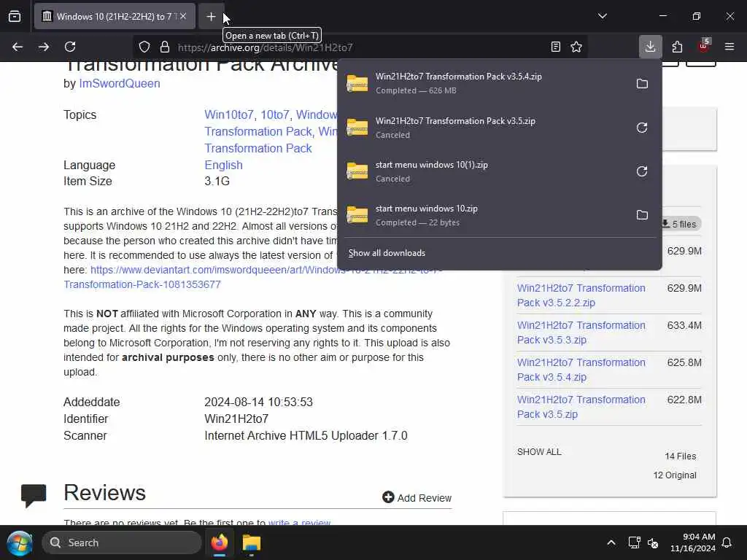
Task: Toggle reader view icon
Action: [555, 47]
